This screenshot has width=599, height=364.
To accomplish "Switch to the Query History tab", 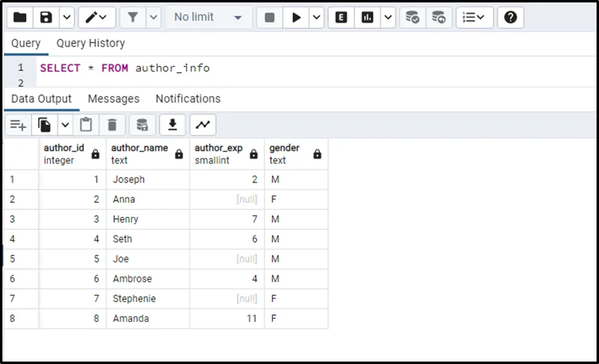I will (90, 43).
